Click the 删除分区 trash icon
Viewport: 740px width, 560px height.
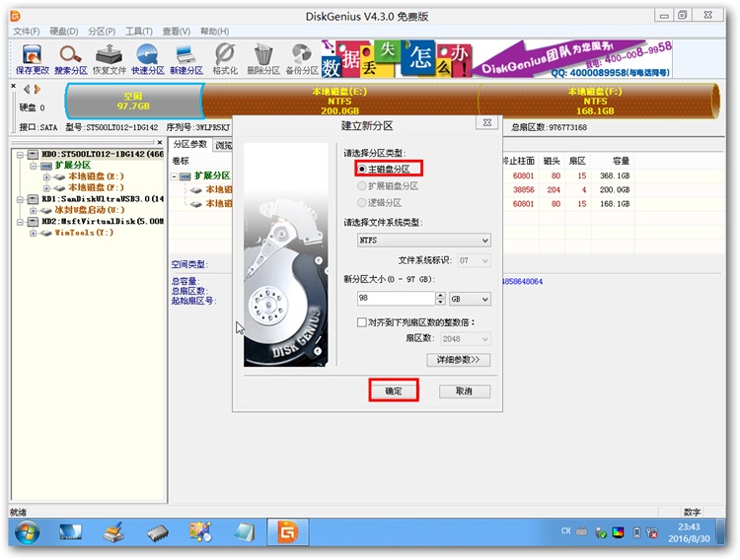(x=263, y=59)
